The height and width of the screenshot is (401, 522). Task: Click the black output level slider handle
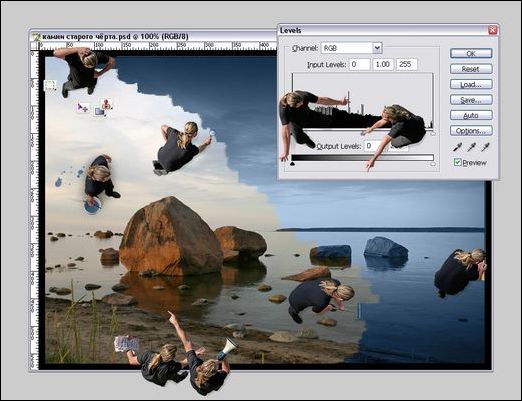(292, 164)
